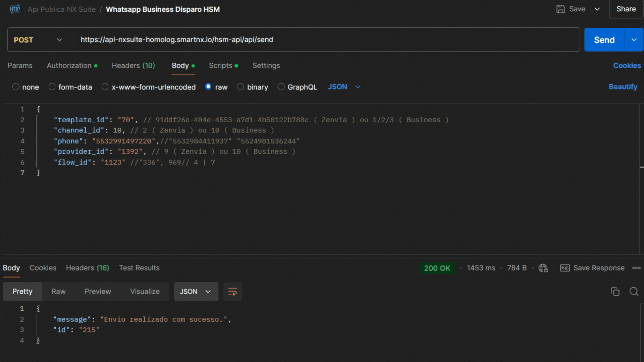
Task: Switch to the Visualize response view
Action: tap(145, 292)
